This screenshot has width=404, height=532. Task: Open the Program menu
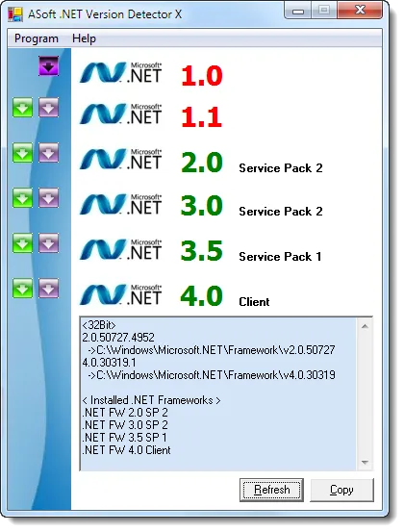click(x=37, y=38)
